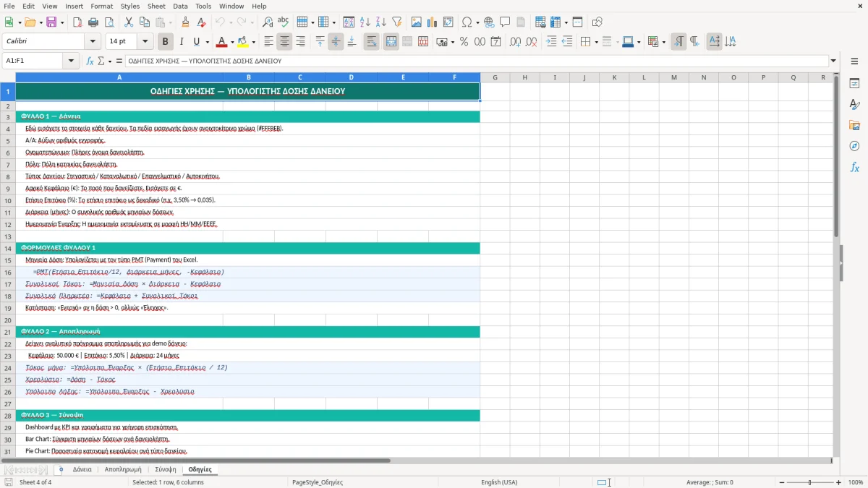Open the sidebar Styles icon
This screenshot has width=868, height=488.
click(854, 105)
